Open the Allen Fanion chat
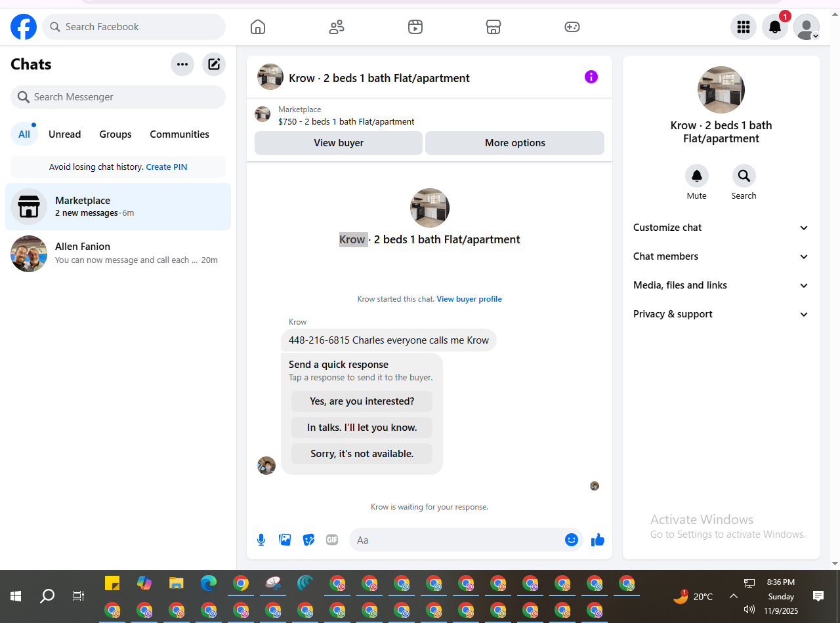The image size is (840, 623). (x=118, y=254)
